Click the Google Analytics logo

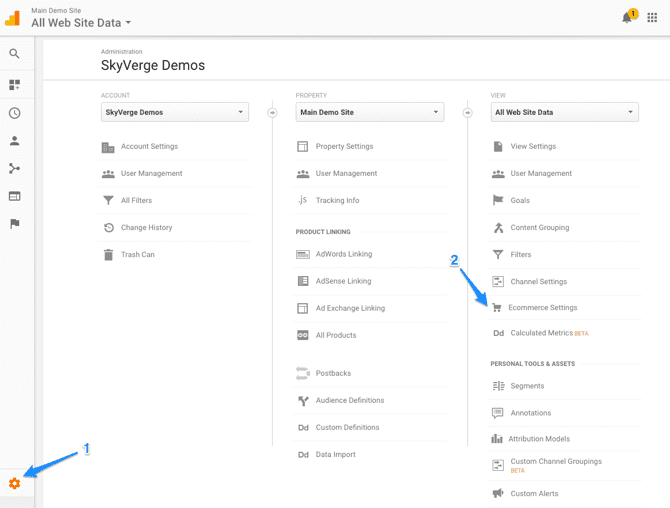pos(13,17)
